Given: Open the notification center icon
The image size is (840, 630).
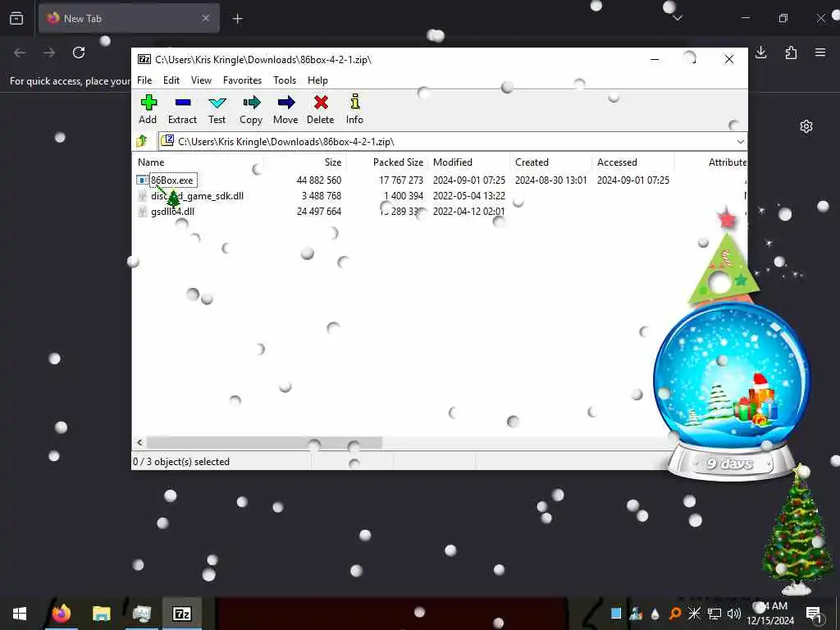Looking at the screenshot, I should click(x=814, y=614).
